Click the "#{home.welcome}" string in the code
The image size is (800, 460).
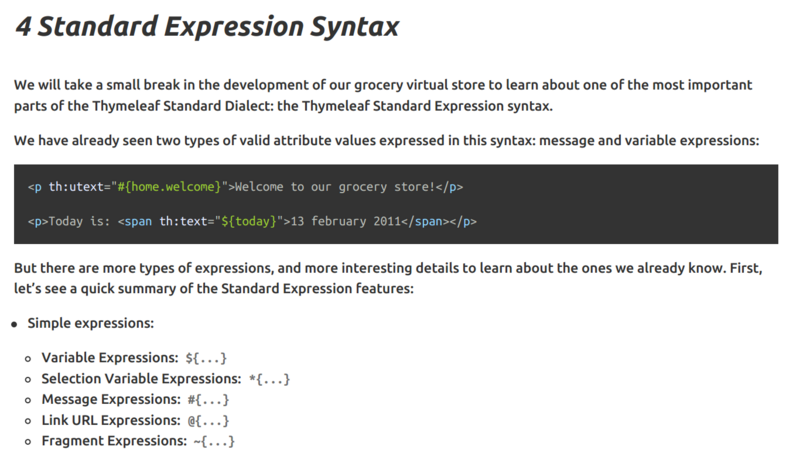[x=166, y=187]
